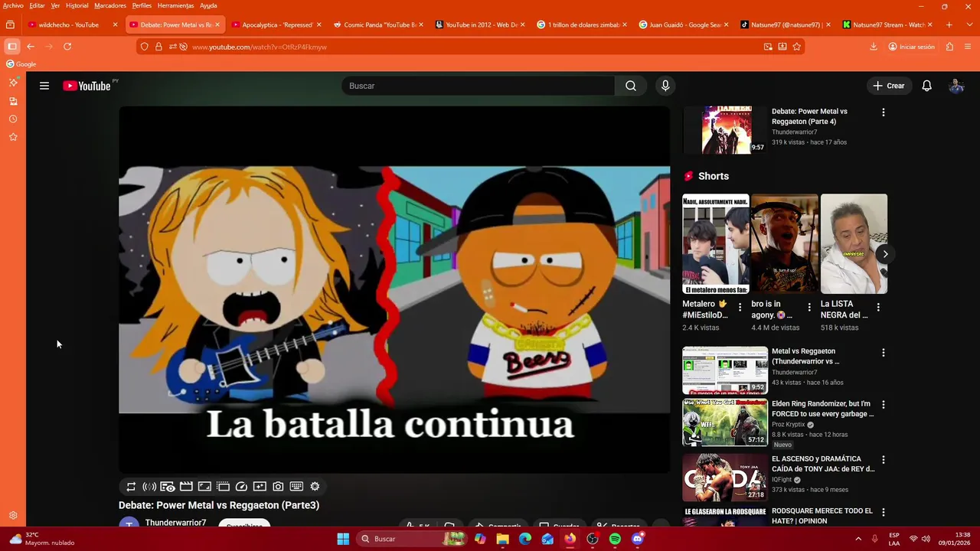Show hidden system tray icons chevron
The image size is (980, 551).
[857, 539]
